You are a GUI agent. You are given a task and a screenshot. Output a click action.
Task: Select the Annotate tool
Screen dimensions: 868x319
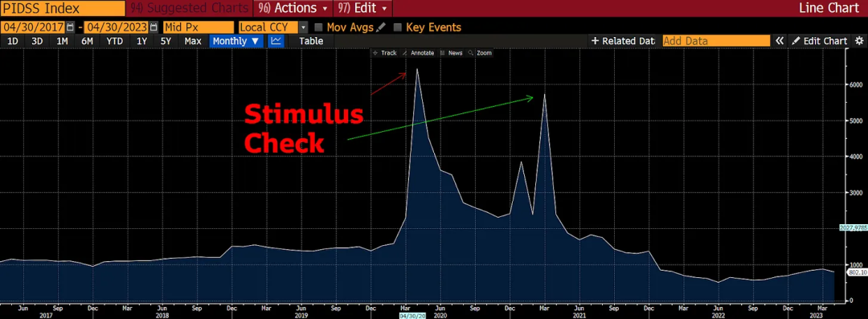(418, 53)
